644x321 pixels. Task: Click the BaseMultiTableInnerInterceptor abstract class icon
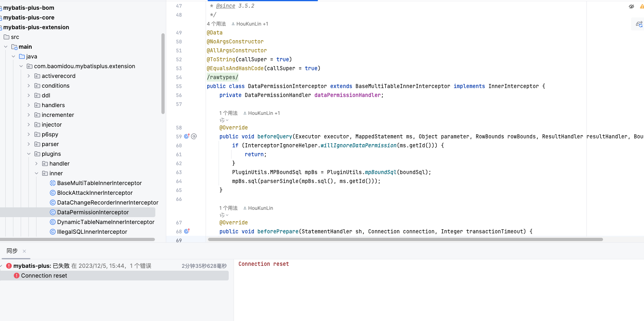[x=53, y=183]
